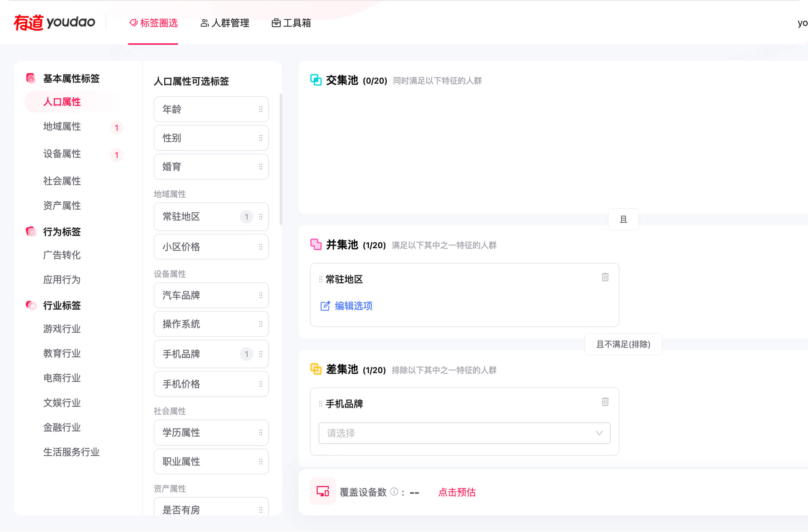Open the 工具箱 tab

(291, 23)
